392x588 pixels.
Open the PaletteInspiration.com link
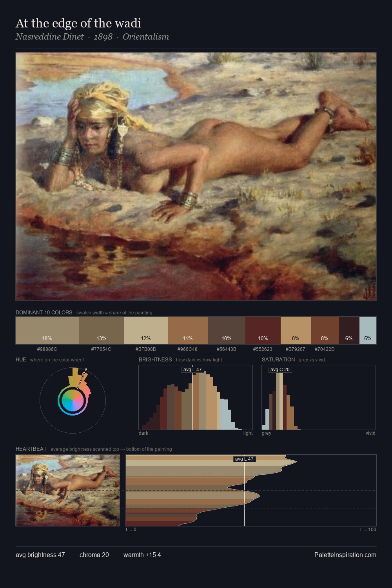pyautogui.click(x=345, y=555)
